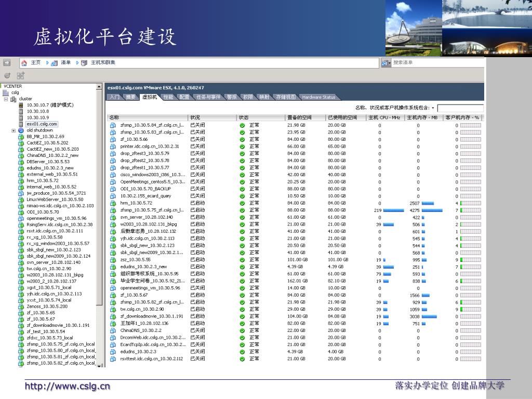The image size is (532, 399).
Task: Click VM icon of rsxttest.idc.cslg.cn row
Action: (113, 359)
